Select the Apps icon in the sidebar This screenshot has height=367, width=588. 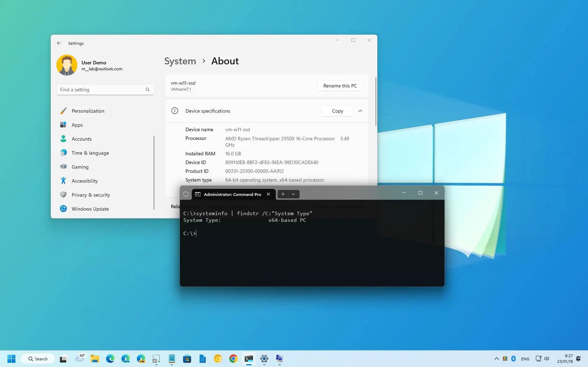(x=63, y=125)
